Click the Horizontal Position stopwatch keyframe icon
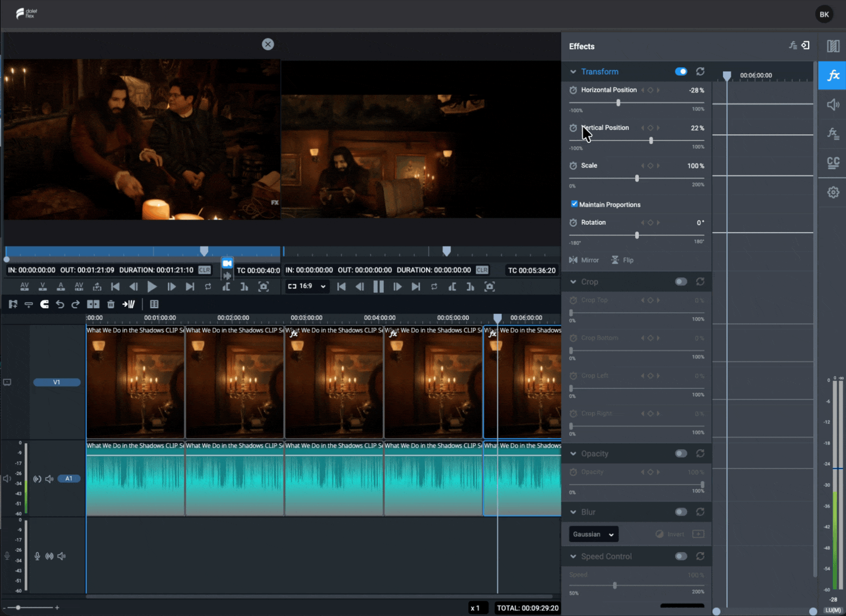 (x=573, y=90)
